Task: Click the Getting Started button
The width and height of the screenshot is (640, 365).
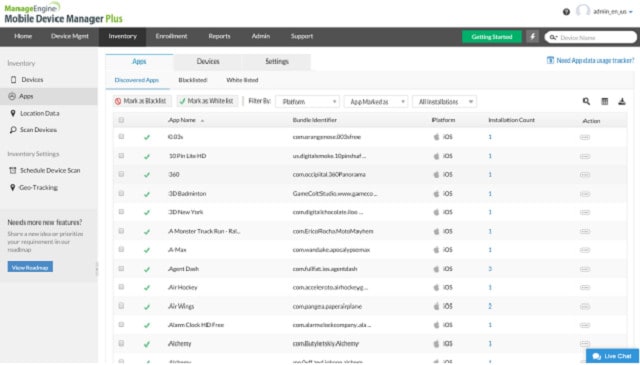Action: (492, 37)
